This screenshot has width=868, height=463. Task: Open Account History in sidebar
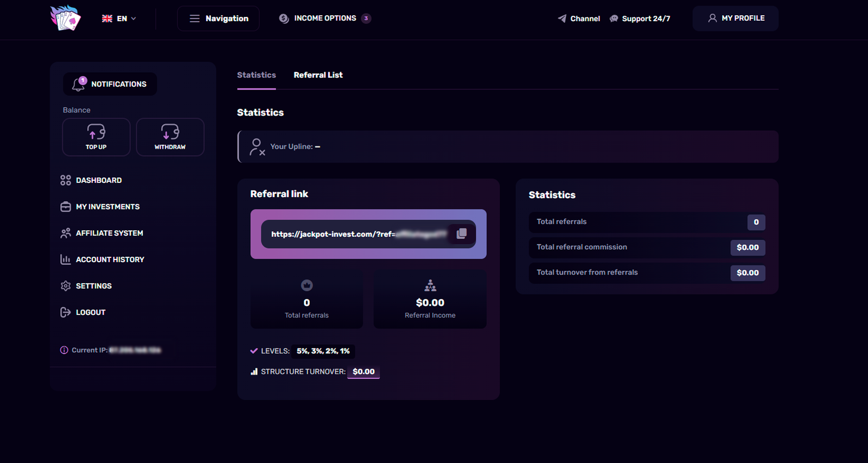click(110, 259)
